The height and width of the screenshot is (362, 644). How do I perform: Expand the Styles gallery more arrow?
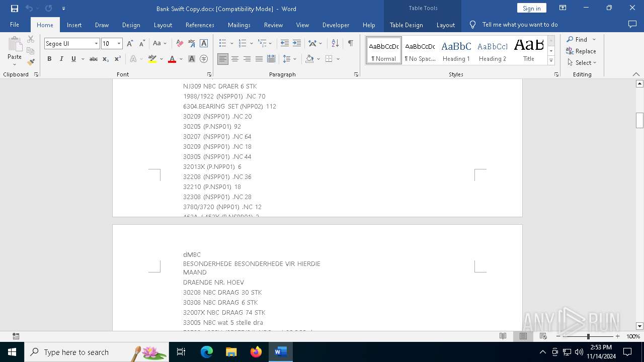551,60
